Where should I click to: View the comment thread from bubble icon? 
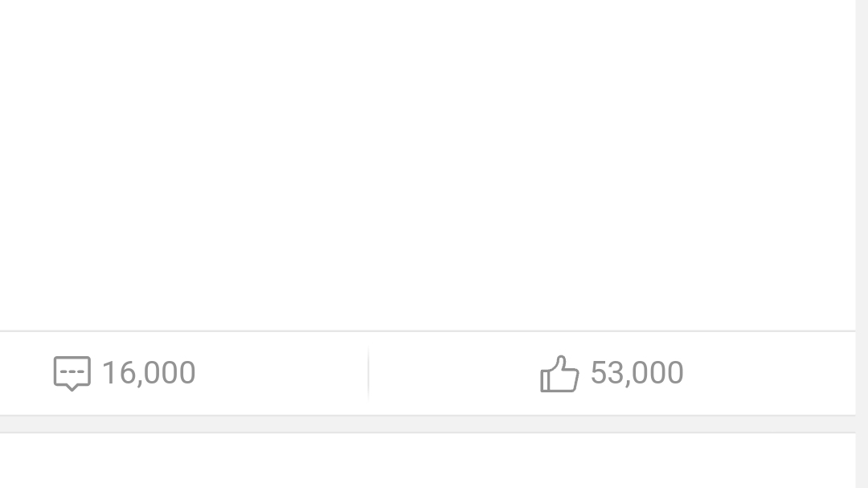pyautogui.click(x=72, y=373)
